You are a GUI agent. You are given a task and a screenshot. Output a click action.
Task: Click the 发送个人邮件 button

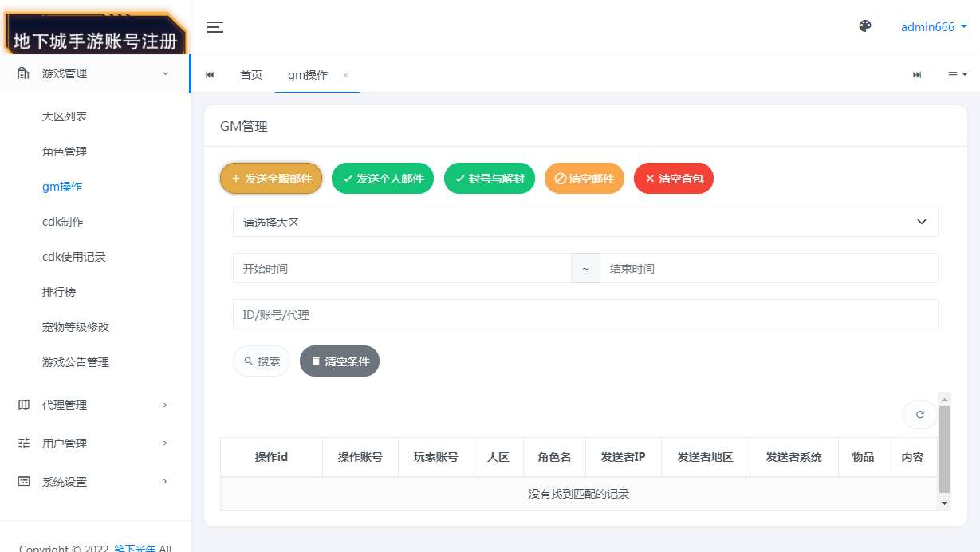click(x=383, y=179)
